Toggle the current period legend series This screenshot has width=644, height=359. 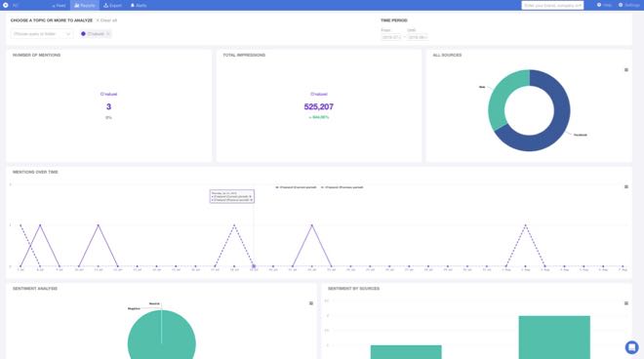[x=296, y=187]
